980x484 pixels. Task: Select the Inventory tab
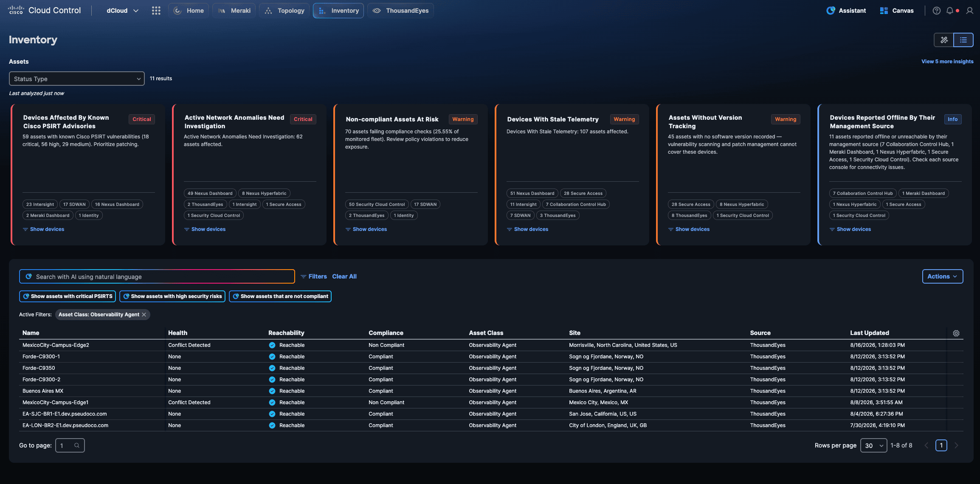point(338,11)
